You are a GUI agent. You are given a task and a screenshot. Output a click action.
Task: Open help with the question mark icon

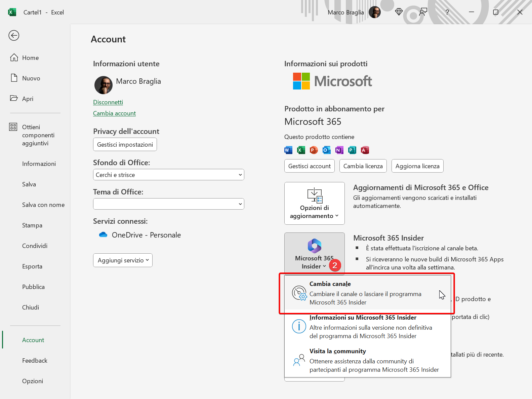click(447, 12)
